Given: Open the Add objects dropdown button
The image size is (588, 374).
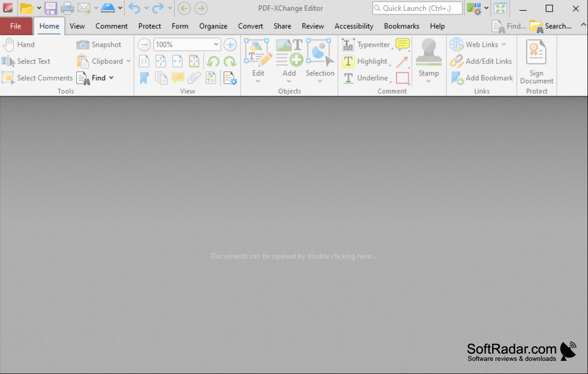Looking at the screenshot, I should [289, 61].
